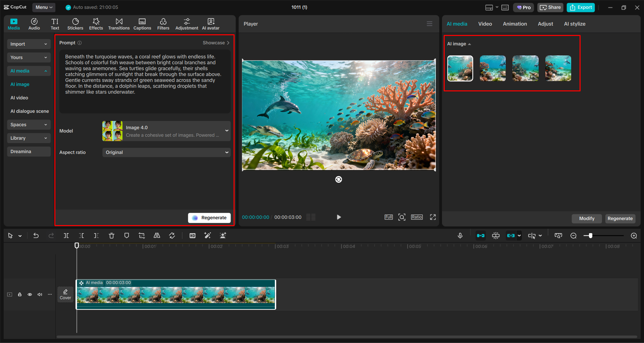Delete left of playhead with trim-left icon
This screenshot has height=343, width=644.
81,235
